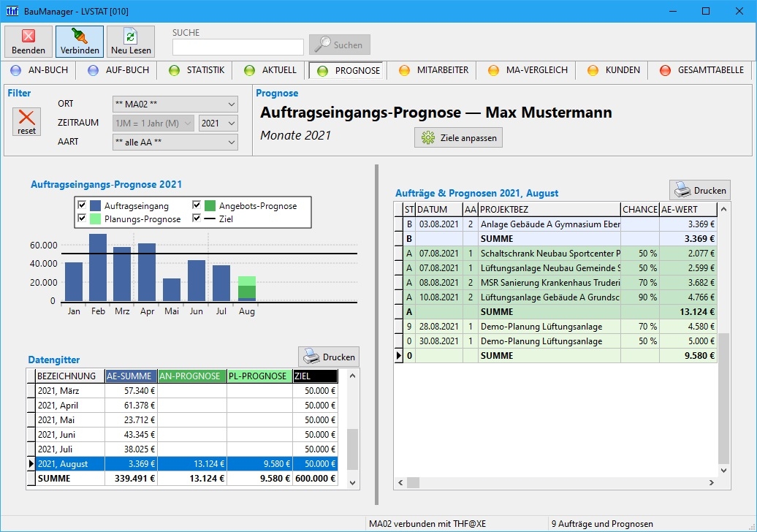
Task: Click the Beenden exit icon button
Action: pos(28,42)
